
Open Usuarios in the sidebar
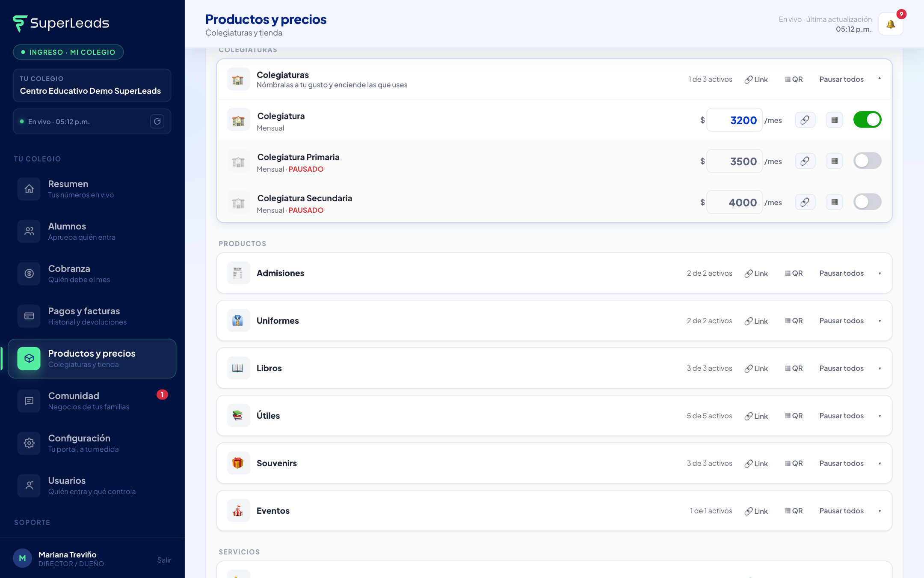[x=92, y=486]
